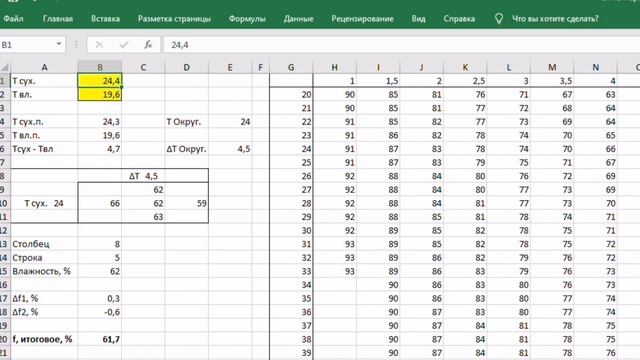Click the 'Т Округ.' label cell

tap(187, 122)
